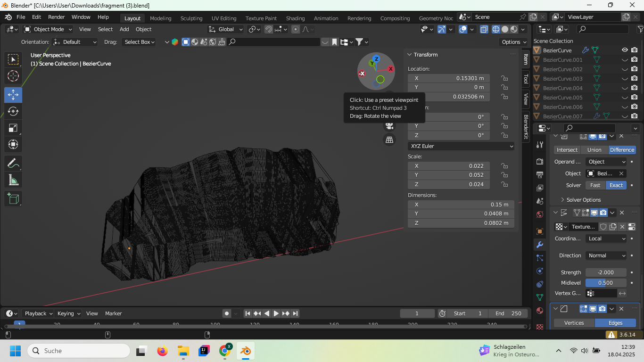
Task: Select the Move tool in toolbar
Action: click(13, 95)
